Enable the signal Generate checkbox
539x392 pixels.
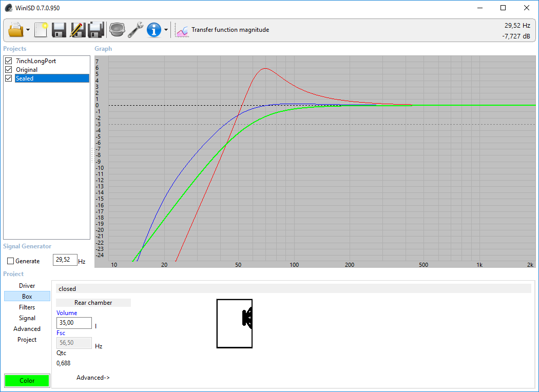(10, 261)
